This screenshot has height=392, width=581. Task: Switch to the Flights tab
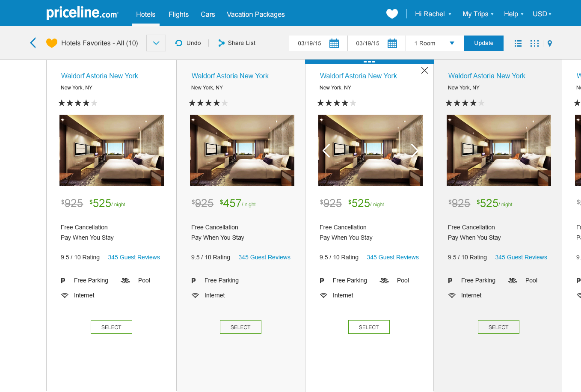tap(178, 14)
